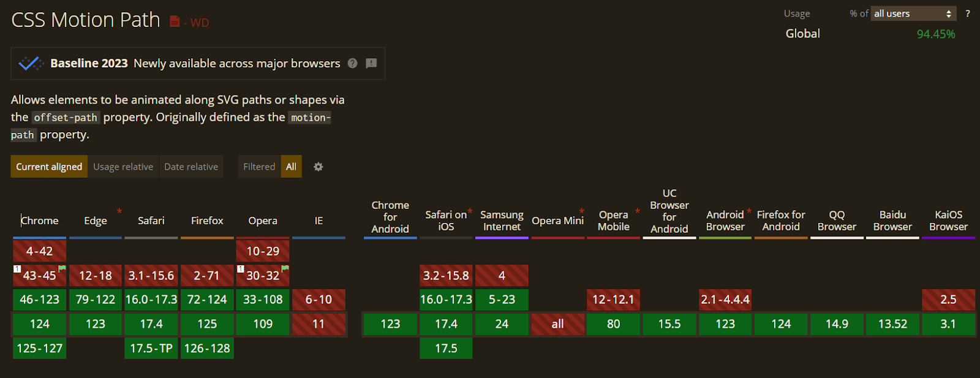Click the Baseline feedback comment icon
980x378 pixels.
[x=371, y=63]
